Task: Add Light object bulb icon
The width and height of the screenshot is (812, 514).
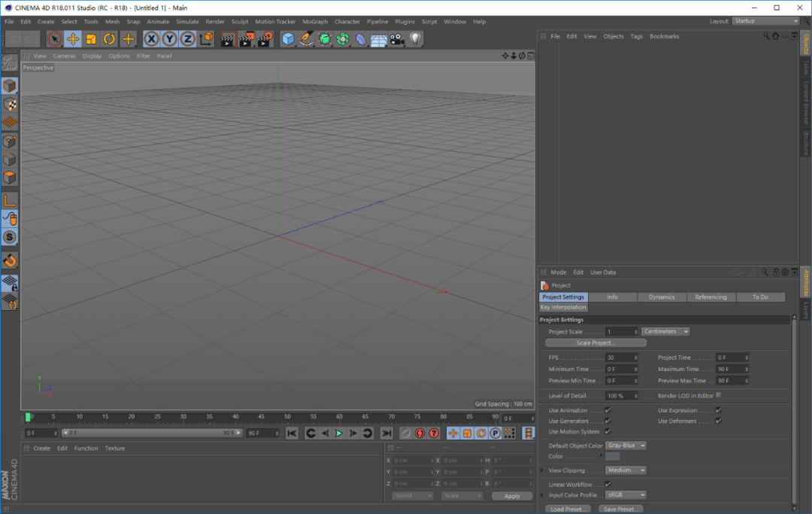Action: click(x=415, y=39)
